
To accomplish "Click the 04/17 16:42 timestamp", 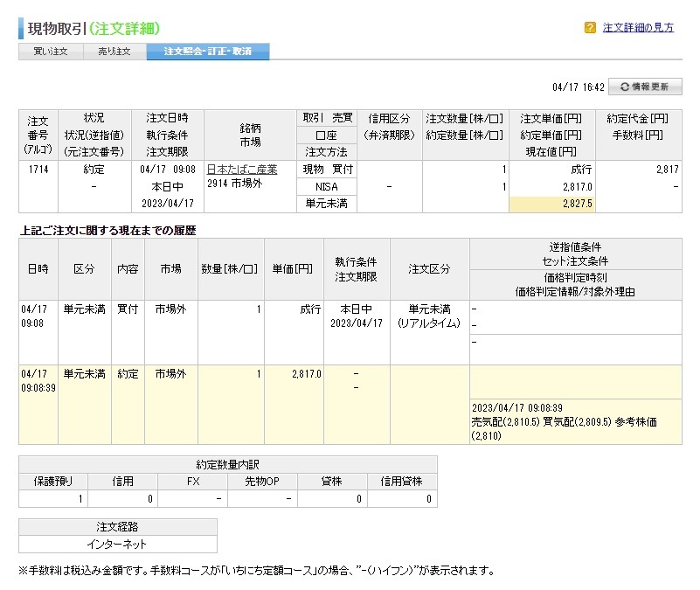I will coord(579,87).
